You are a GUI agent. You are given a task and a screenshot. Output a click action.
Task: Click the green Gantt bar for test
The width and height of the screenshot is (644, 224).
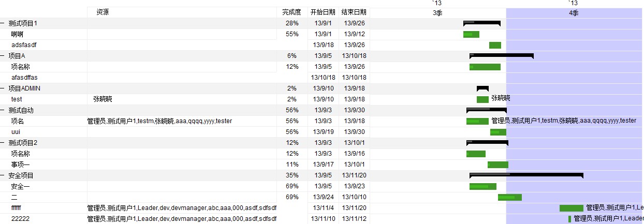point(482,99)
